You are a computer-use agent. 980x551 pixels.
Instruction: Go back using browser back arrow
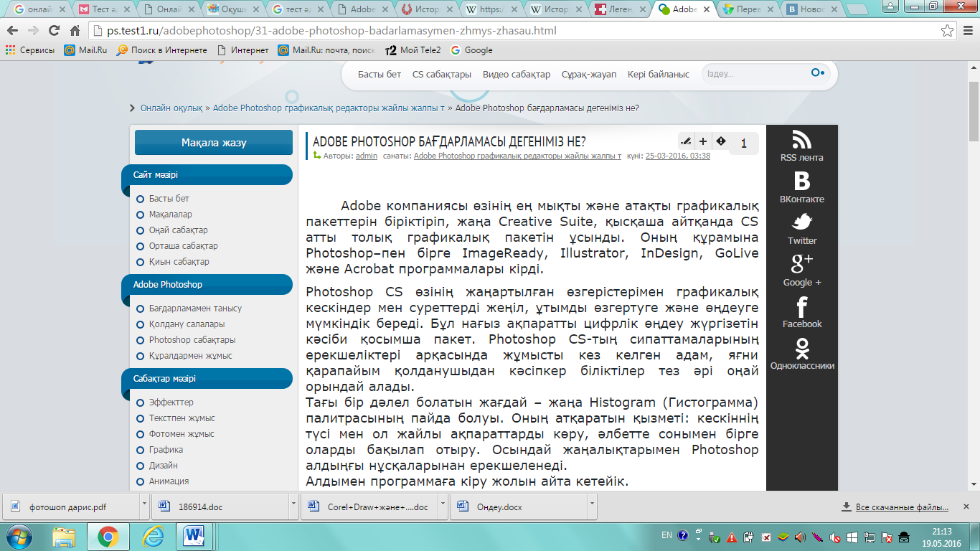(13, 31)
